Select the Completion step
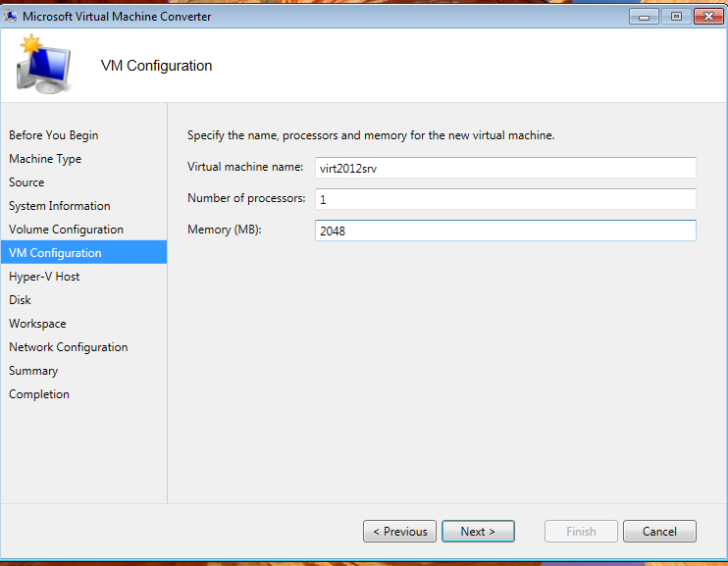The height and width of the screenshot is (566, 728). (x=39, y=394)
